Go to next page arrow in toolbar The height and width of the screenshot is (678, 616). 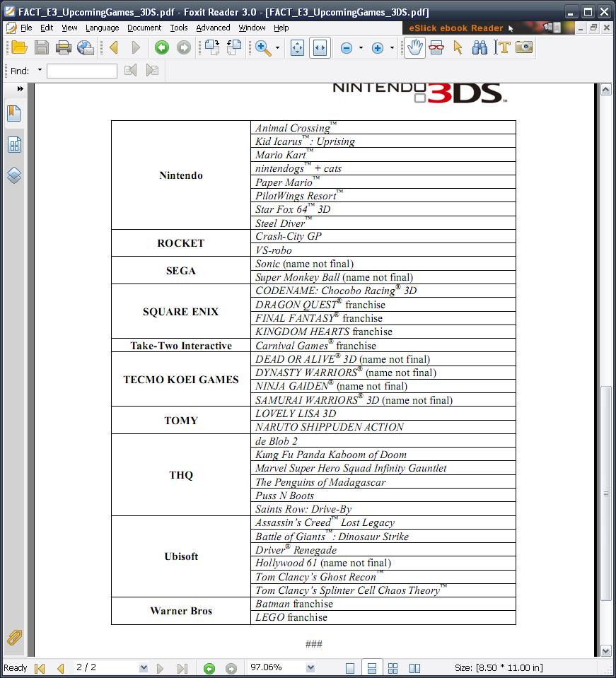(x=135, y=47)
